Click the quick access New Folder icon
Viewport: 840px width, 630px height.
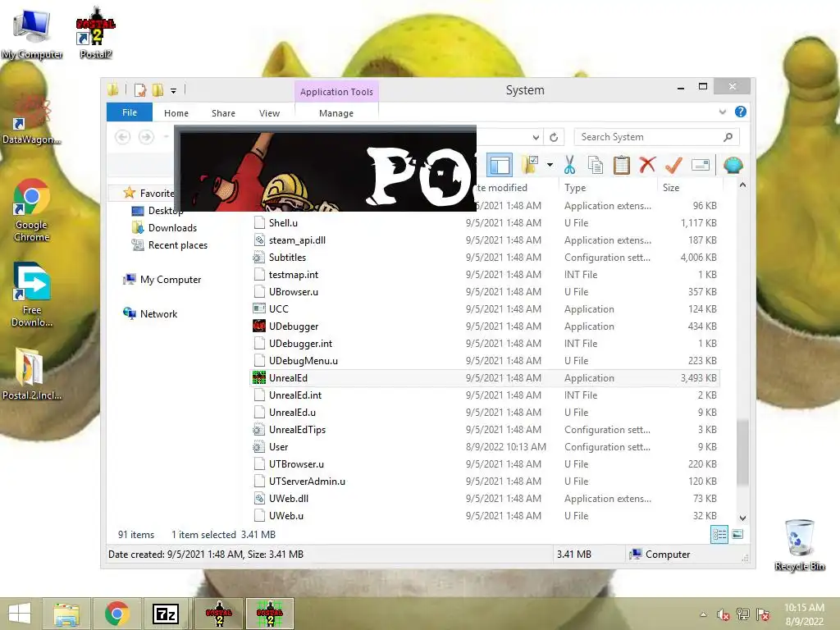[158, 90]
